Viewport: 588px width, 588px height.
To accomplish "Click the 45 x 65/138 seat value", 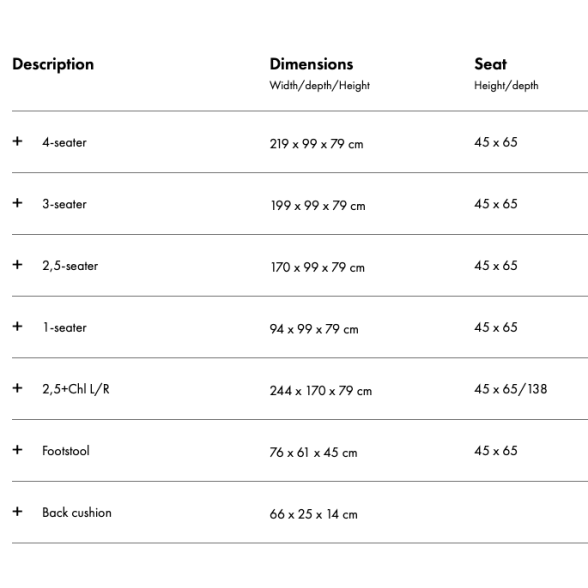I will pos(510,389).
